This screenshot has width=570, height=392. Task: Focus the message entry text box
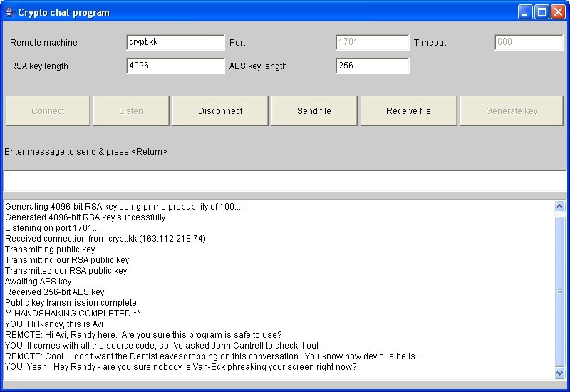click(x=284, y=180)
